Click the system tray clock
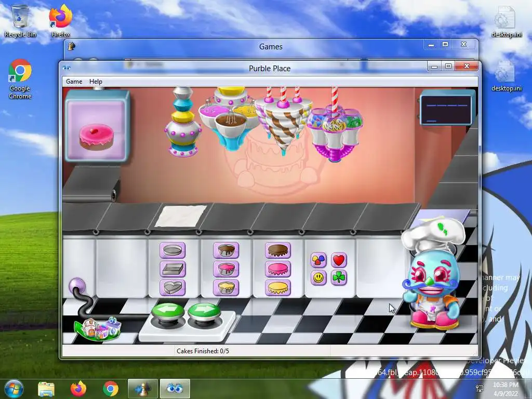Viewport: 532px width, 399px height. click(506, 389)
